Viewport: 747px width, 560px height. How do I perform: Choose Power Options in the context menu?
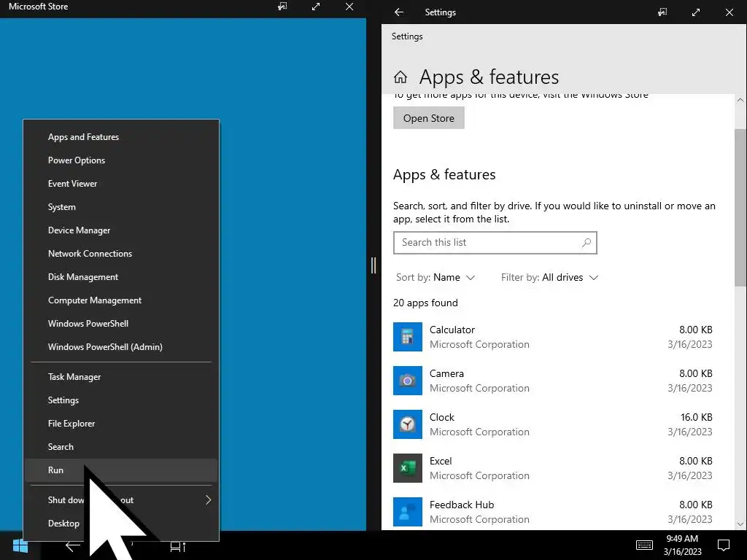pos(122,160)
